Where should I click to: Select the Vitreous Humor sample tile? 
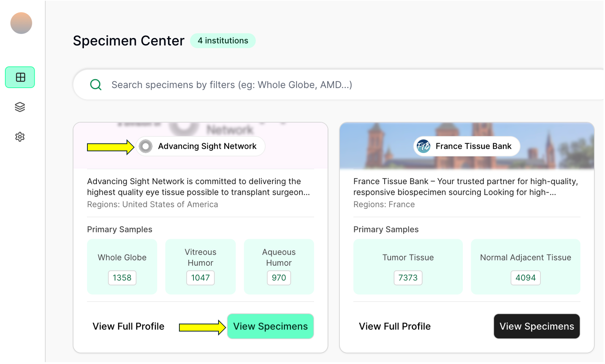pyautogui.click(x=201, y=267)
